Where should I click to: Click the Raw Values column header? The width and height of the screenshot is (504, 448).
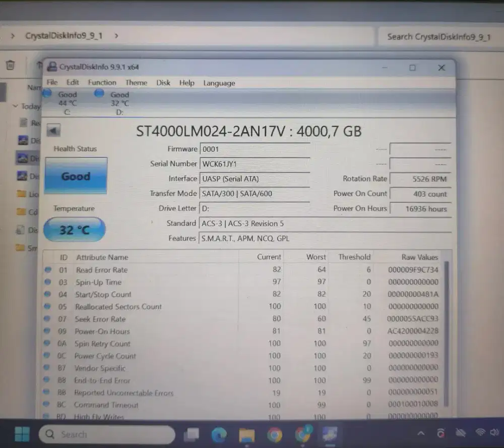(x=420, y=257)
